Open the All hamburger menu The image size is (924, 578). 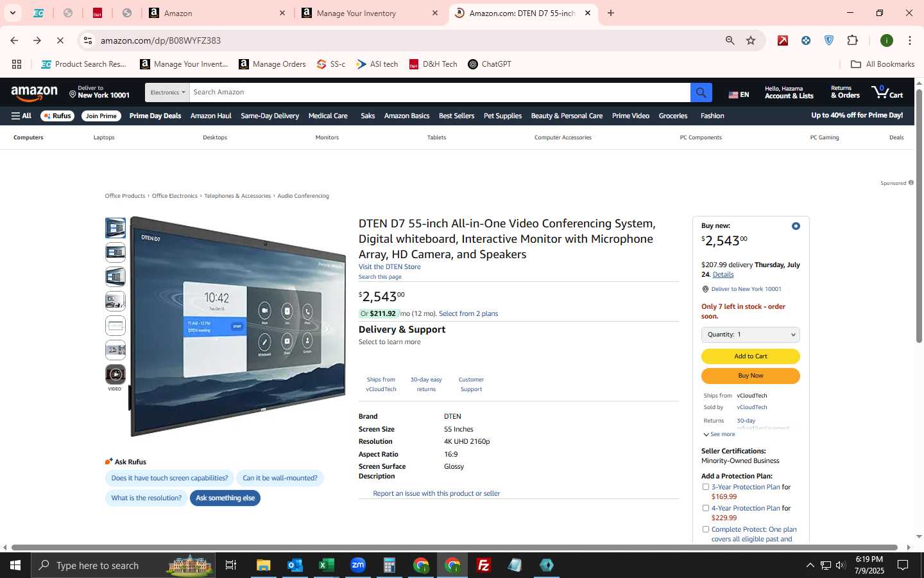coord(21,116)
